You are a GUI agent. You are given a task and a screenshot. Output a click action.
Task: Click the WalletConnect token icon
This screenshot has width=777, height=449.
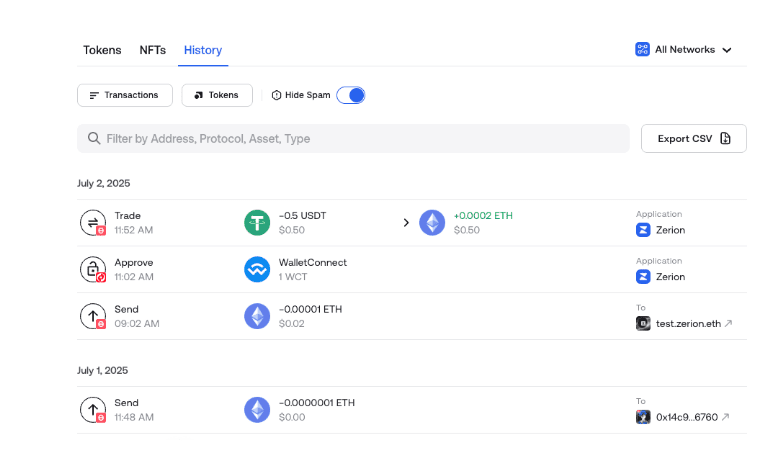[x=257, y=270]
